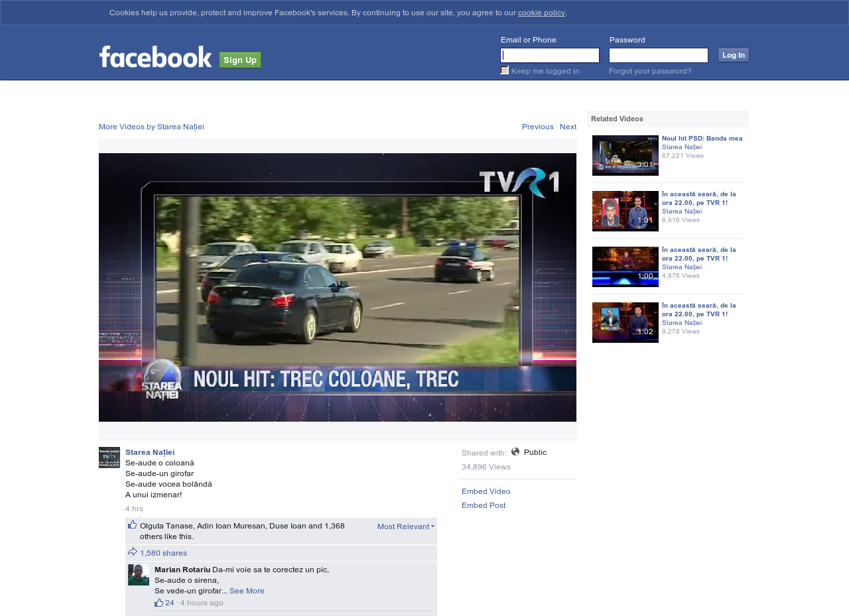Click Olguta Tanase in the likes list
849x616 pixels.
(166, 526)
